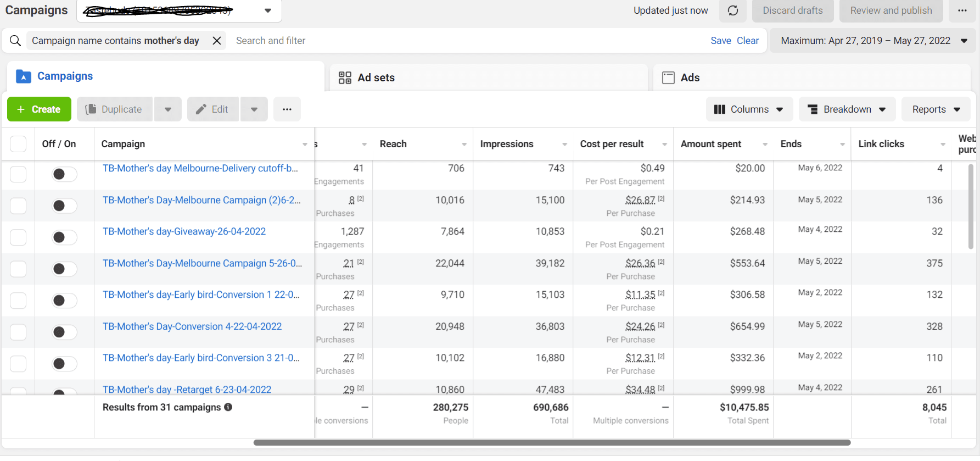This screenshot has height=461, width=980.
Task: Open Impressions column sort arrow
Action: tap(564, 145)
